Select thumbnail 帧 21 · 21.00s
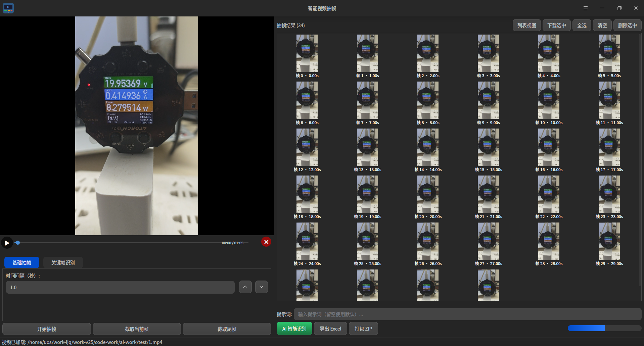This screenshot has width=644, height=346. pos(488,197)
